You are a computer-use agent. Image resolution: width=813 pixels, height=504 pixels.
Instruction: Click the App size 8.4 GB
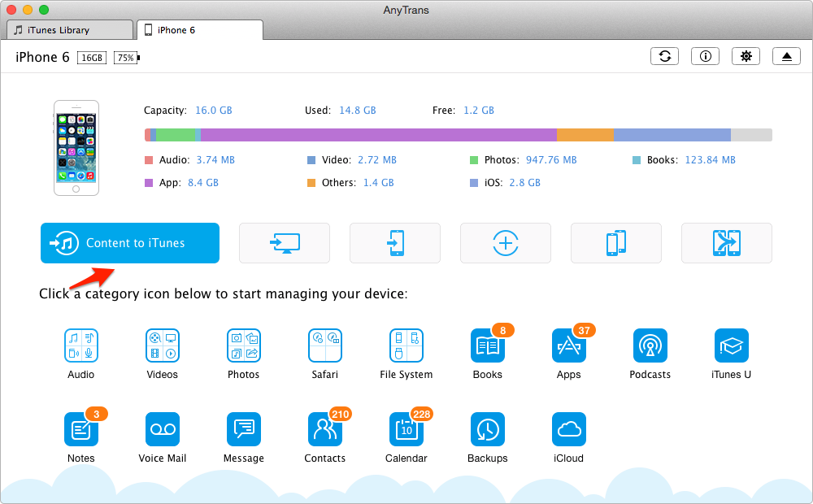pyautogui.click(x=203, y=183)
